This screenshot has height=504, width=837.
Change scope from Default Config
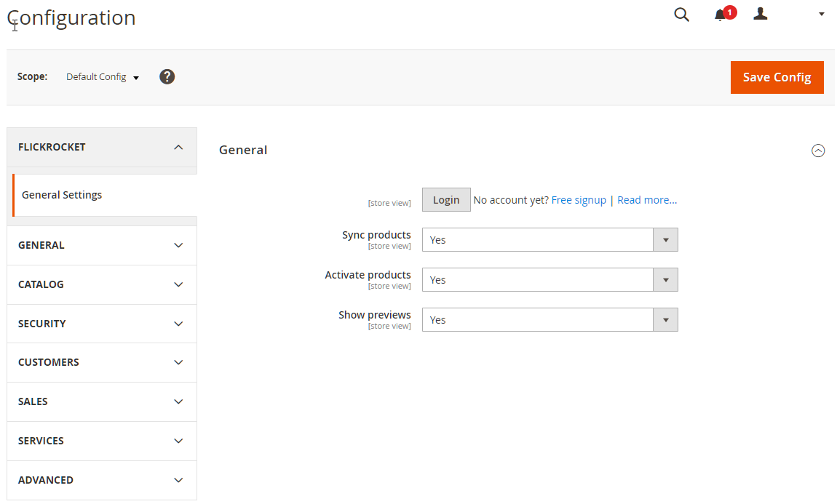point(102,77)
